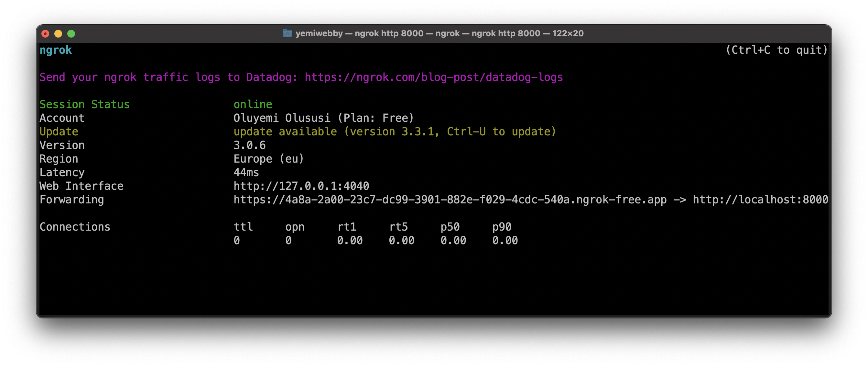Open the Datadog logs blog-post URL
The width and height of the screenshot is (868, 366).
coord(433,77)
